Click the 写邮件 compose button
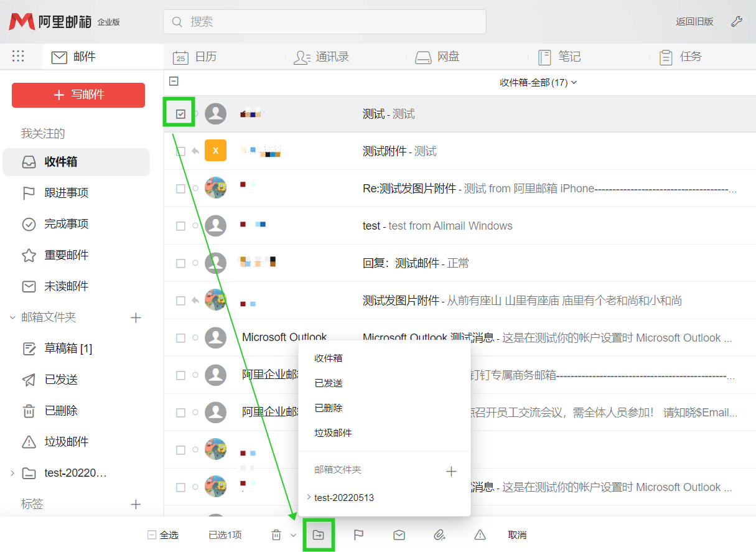The width and height of the screenshot is (756, 552). pos(78,95)
